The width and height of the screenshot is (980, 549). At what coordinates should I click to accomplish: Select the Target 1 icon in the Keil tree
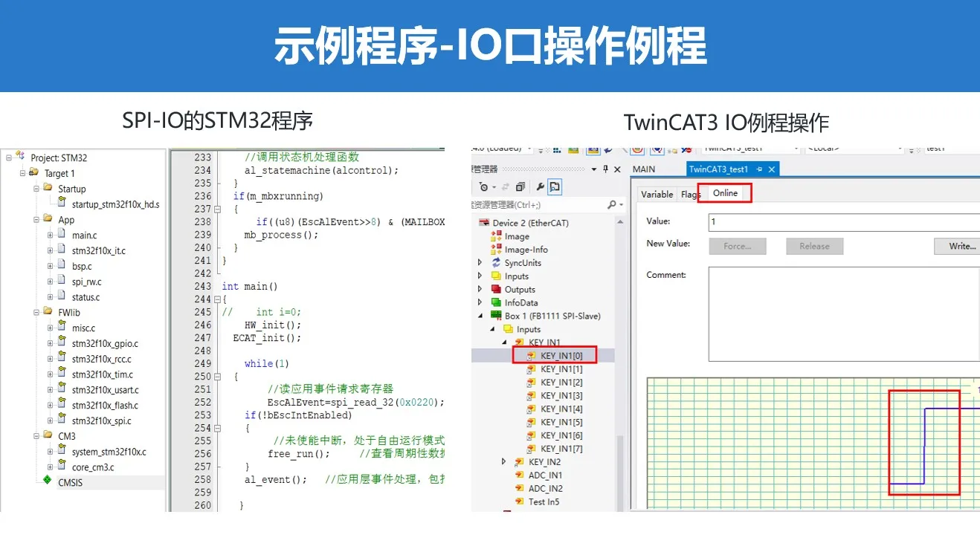pos(33,172)
